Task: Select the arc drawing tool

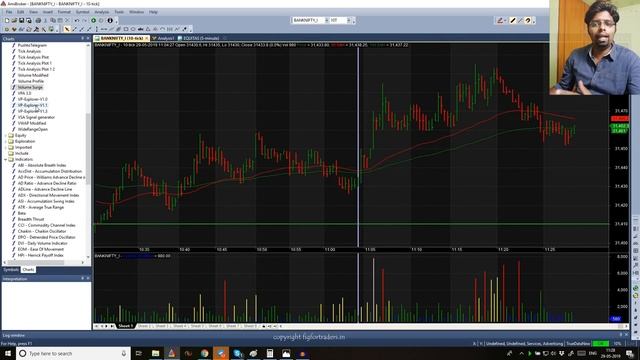Action: point(162,29)
